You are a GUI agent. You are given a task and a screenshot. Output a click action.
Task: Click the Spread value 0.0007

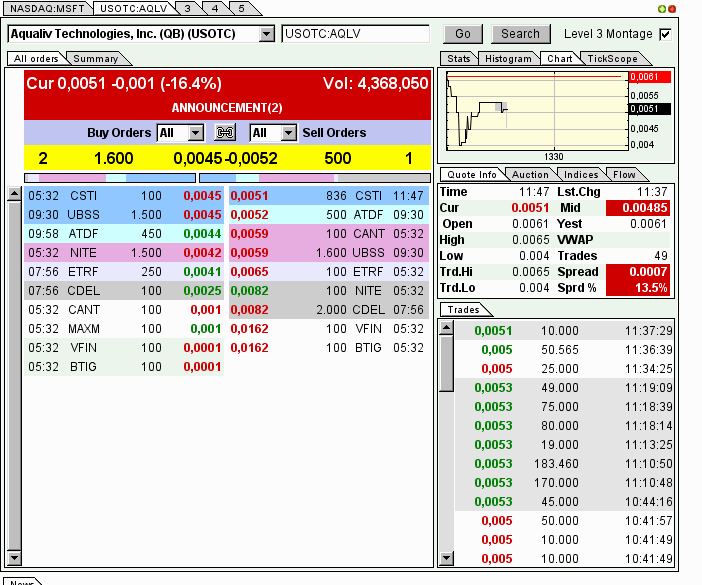(x=638, y=272)
